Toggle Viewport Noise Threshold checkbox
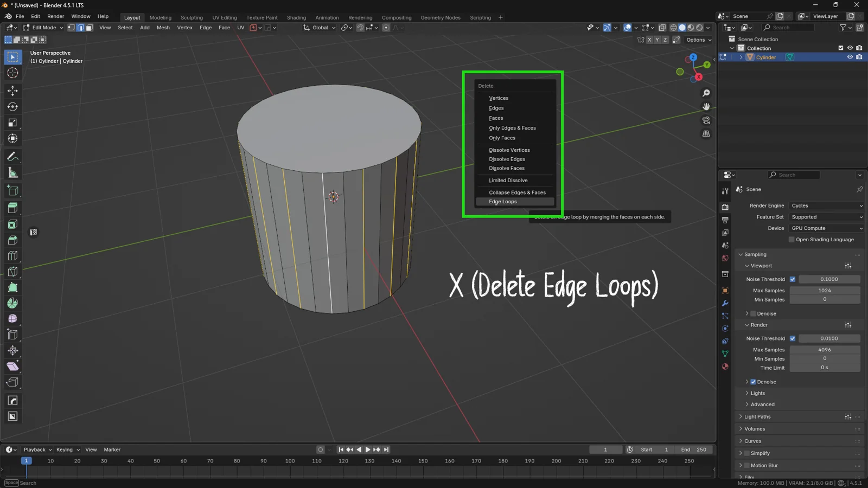 (793, 279)
